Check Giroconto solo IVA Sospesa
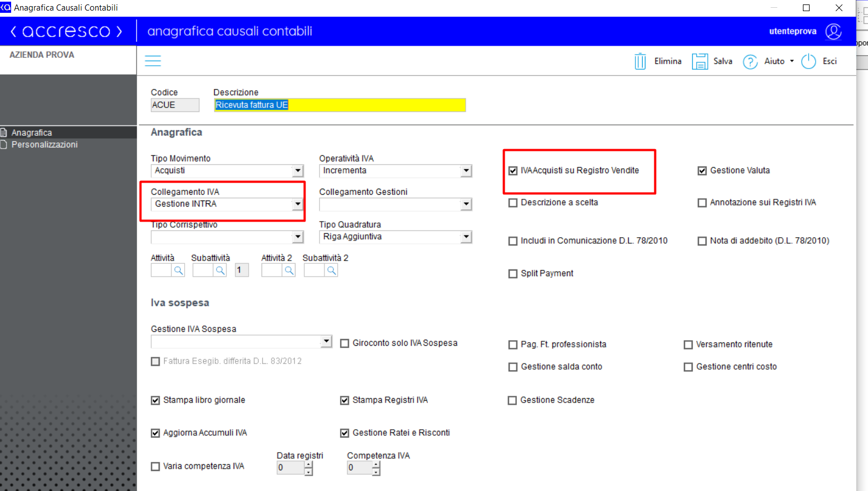The image size is (868, 491). pos(344,343)
